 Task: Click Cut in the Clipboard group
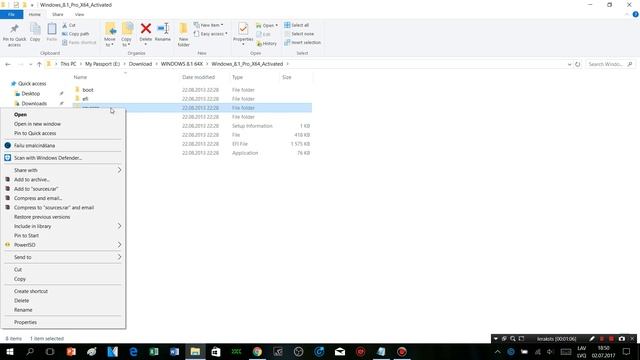(x=69, y=25)
